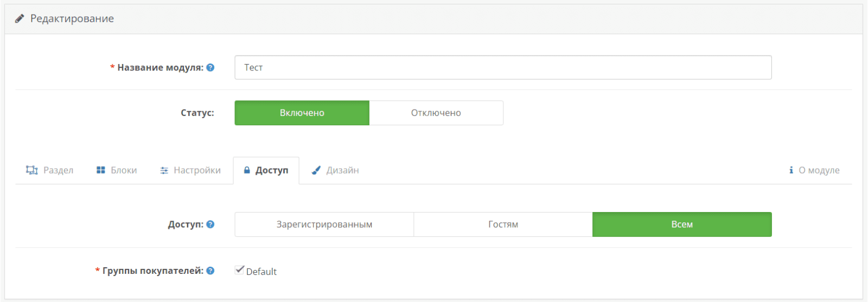Switch to the Раздел tab
Viewport: 868px width, 302px height.
pos(50,170)
